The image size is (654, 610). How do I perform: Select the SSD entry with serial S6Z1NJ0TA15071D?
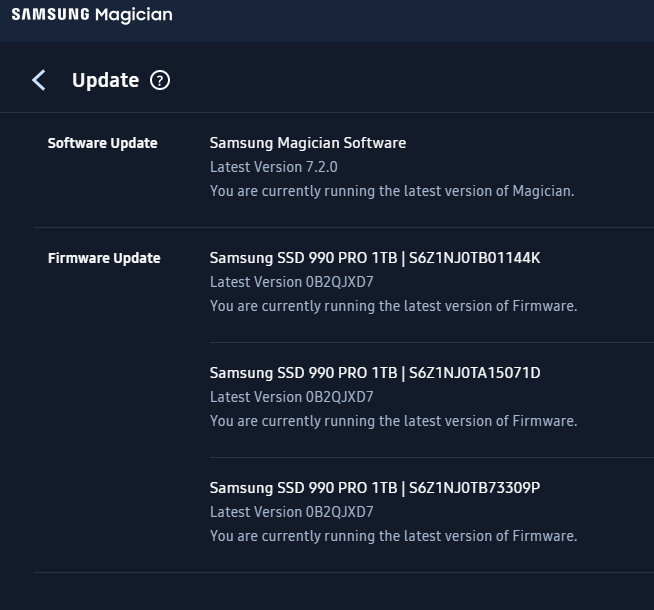374,373
